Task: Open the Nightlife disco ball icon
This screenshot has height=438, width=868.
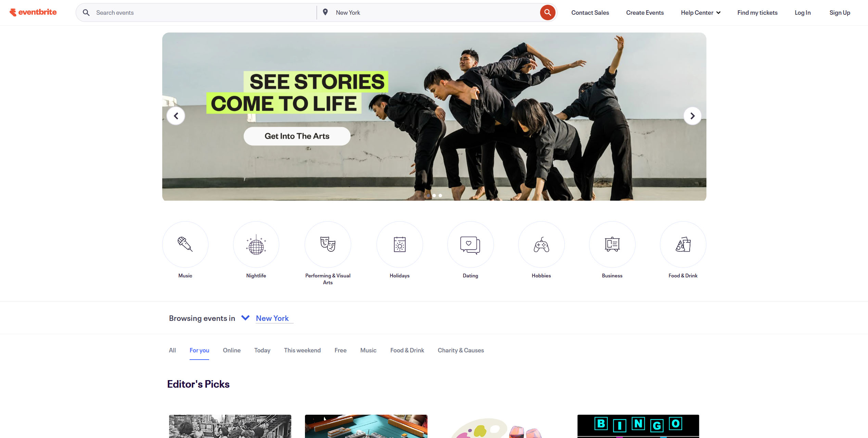Action: point(256,245)
